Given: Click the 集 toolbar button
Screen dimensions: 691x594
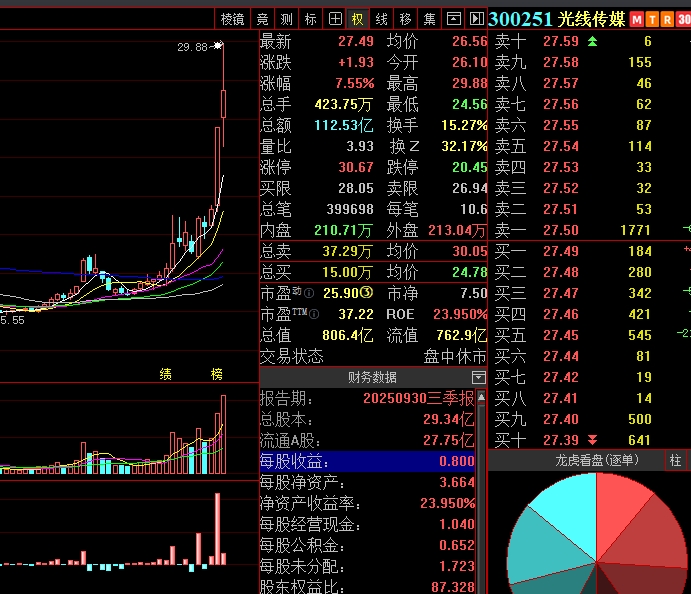Looking at the screenshot, I should pyautogui.click(x=429, y=19).
